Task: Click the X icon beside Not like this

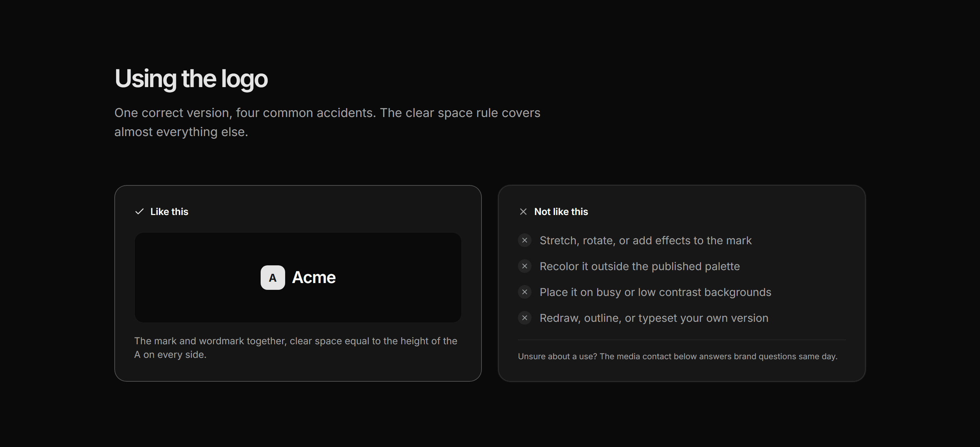Action: [523, 212]
